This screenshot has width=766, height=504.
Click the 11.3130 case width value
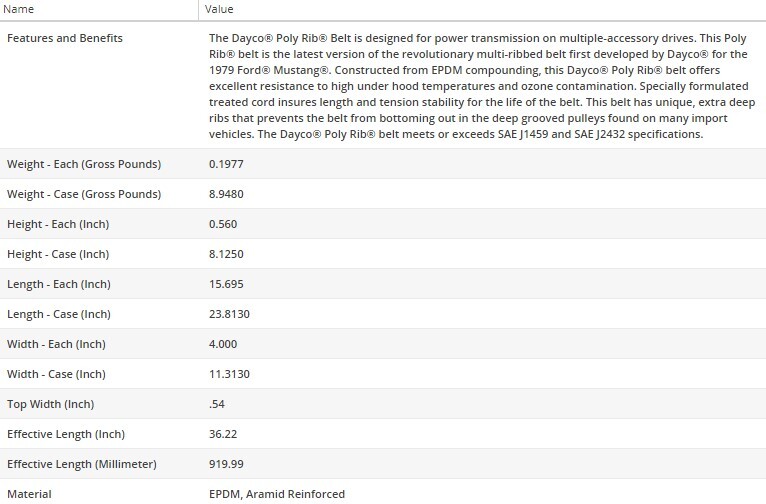point(229,374)
